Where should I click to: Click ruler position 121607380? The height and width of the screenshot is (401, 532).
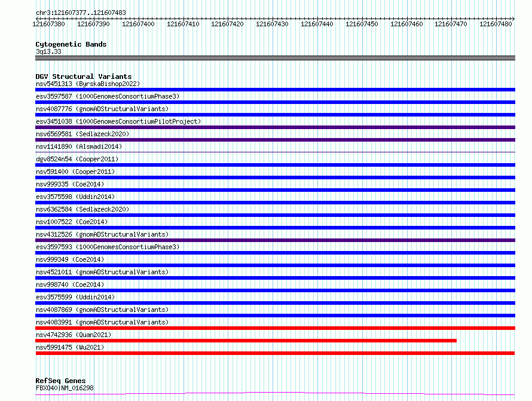click(x=48, y=24)
